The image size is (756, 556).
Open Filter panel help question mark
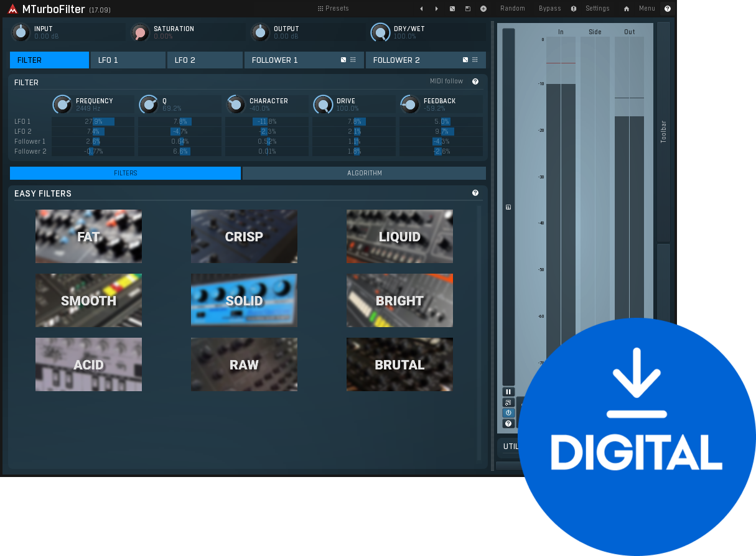(475, 81)
